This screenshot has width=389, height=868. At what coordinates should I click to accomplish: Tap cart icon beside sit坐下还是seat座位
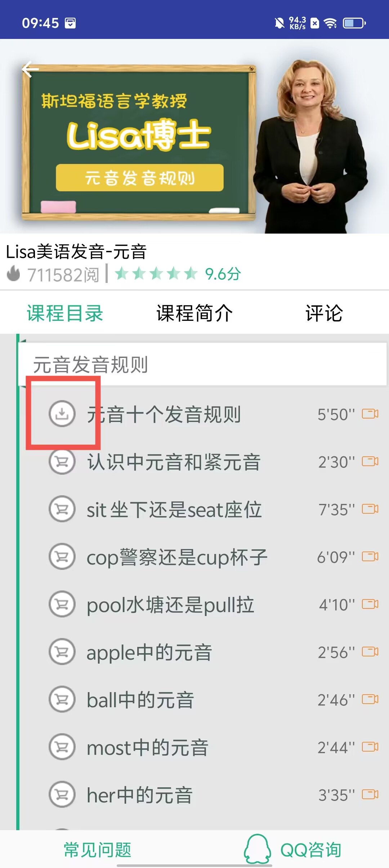click(x=62, y=509)
